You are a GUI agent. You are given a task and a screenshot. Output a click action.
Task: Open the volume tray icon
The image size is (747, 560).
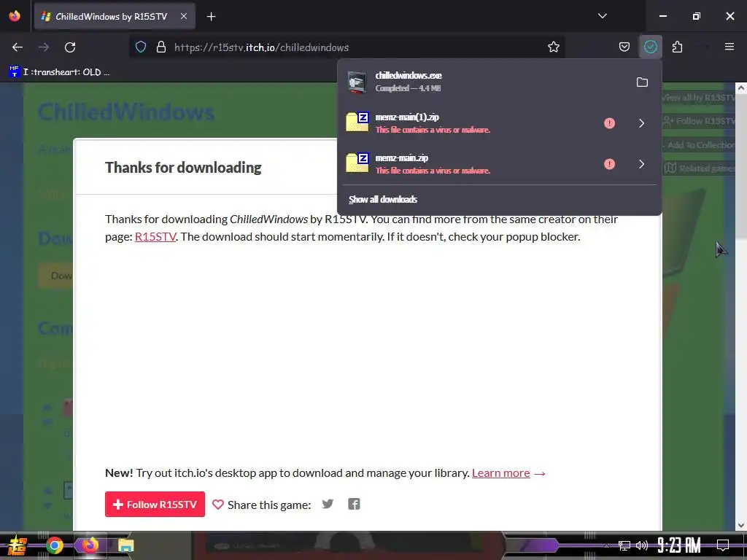tap(642, 545)
